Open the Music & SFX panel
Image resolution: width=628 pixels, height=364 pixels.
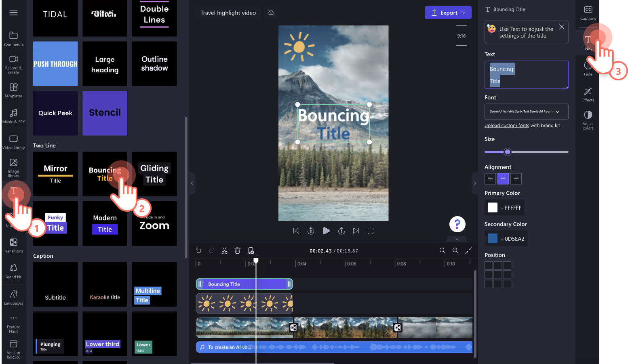point(13,117)
